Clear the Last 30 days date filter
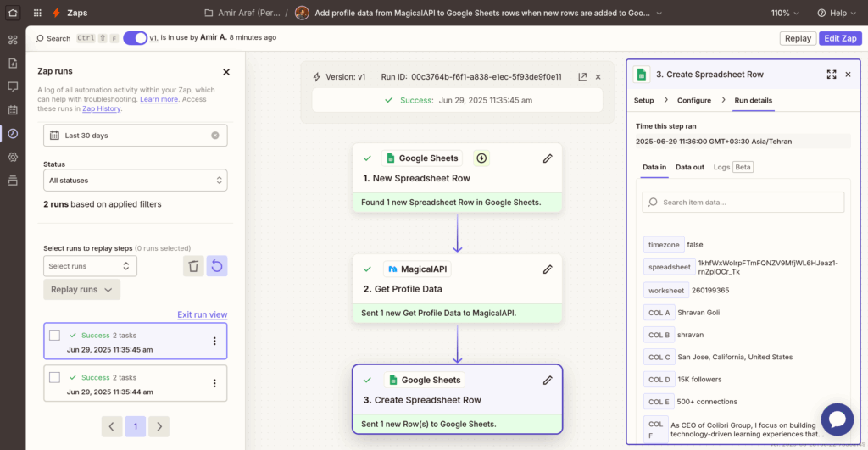Viewport: 868px width, 450px height. point(214,136)
